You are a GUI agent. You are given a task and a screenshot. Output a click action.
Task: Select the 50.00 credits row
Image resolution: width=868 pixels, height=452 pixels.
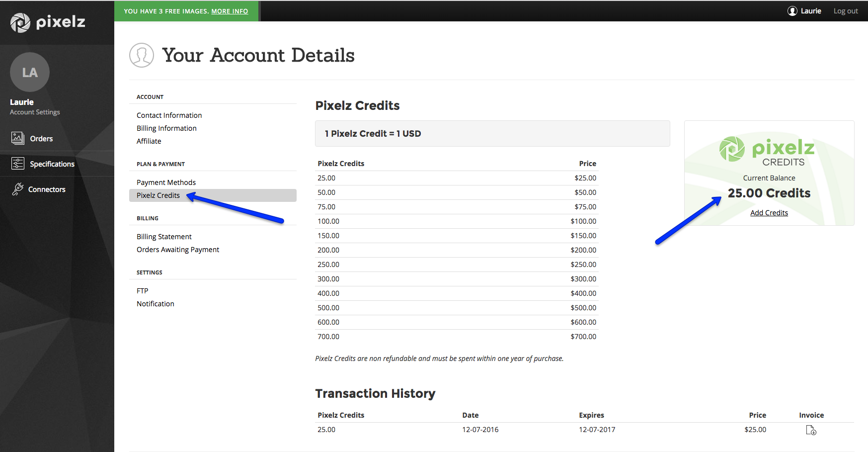[x=457, y=192]
